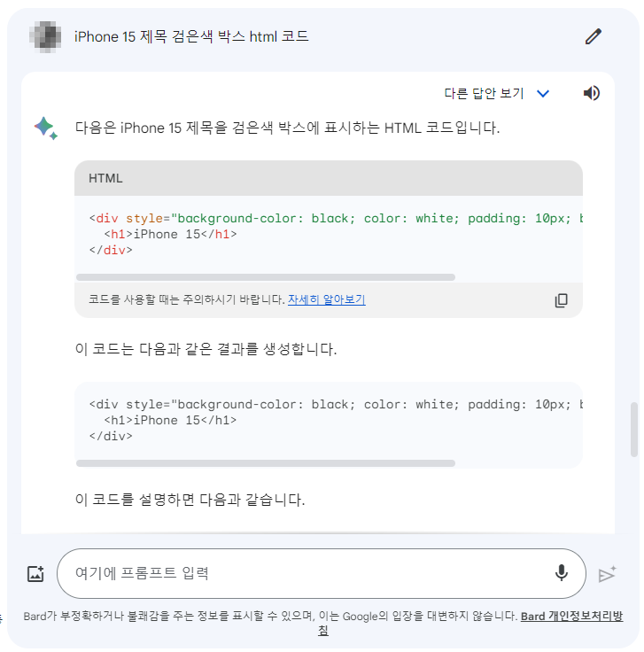This screenshot has height=652, width=644.
Task: Click 다른 답안 보기 text
Action: pyautogui.click(x=484, y=93)
